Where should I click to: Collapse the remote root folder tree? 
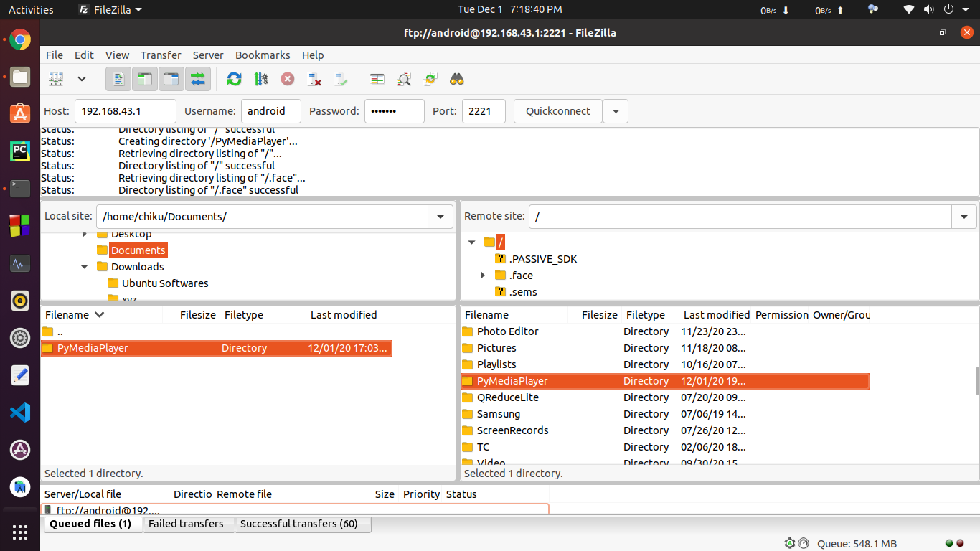[x=471, y=242]
